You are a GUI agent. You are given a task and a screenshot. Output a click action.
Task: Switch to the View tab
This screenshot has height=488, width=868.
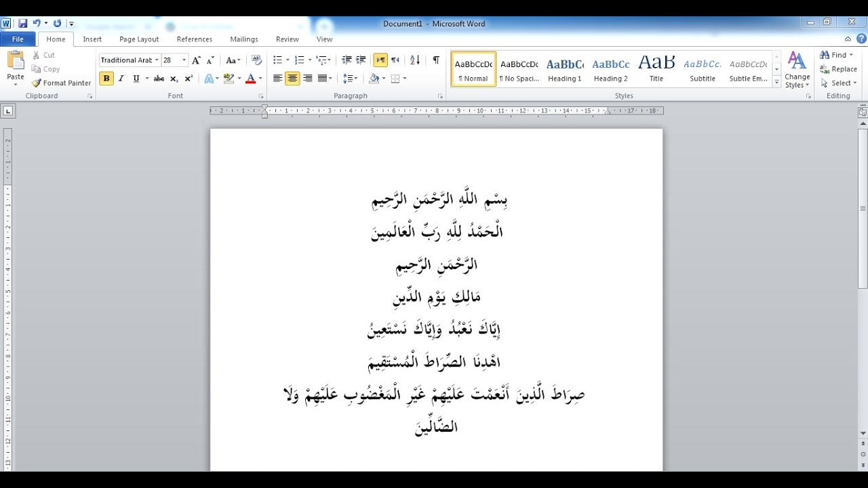tap(325, 39)
